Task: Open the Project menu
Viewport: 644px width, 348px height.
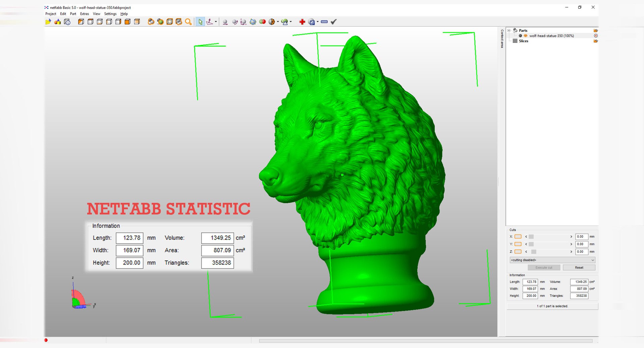Action: [51, 14]
